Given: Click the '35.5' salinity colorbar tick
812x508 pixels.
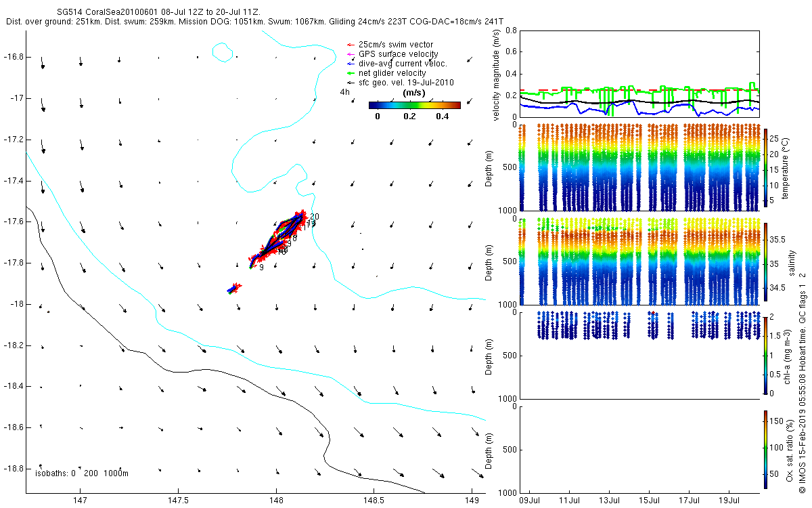Looking at the screenshot, I should pyautogui.click(x=777, y=240).
